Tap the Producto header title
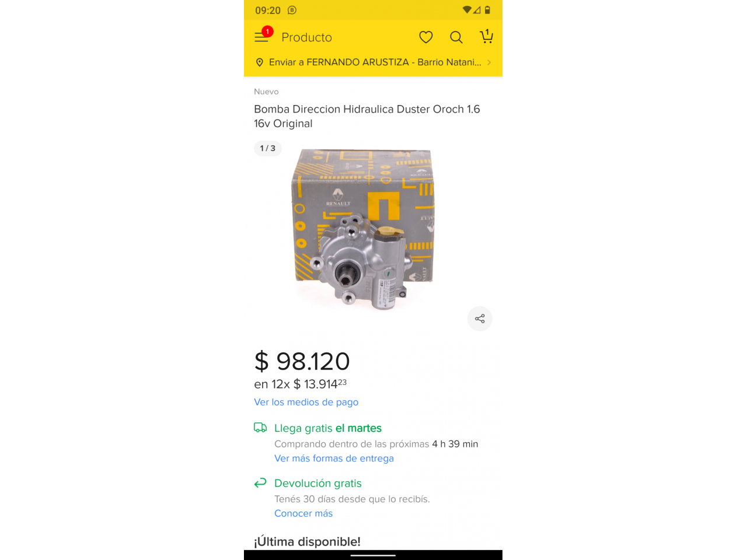 (x=306, y=37)
